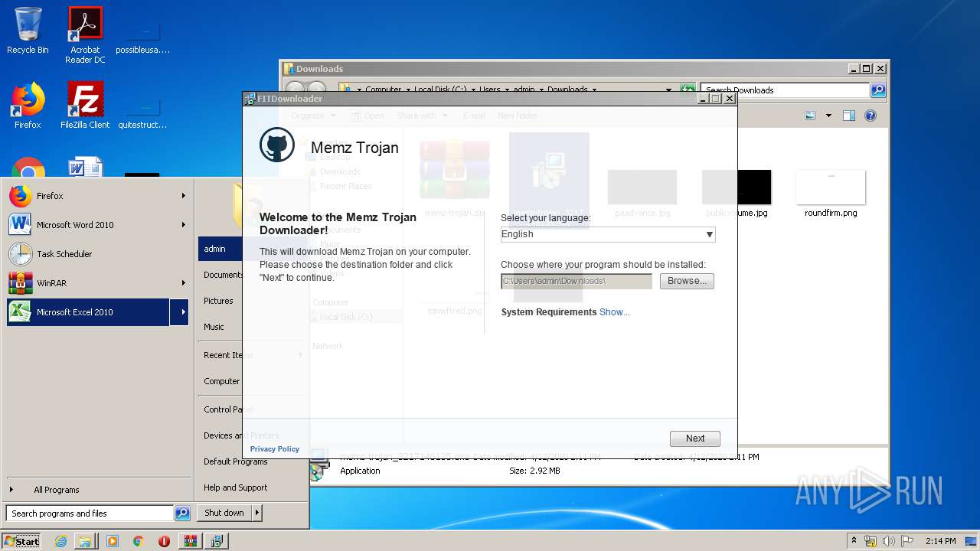Show hidden system tray icons
Viewport: 980px width, 551px height.
pos(854,541)
